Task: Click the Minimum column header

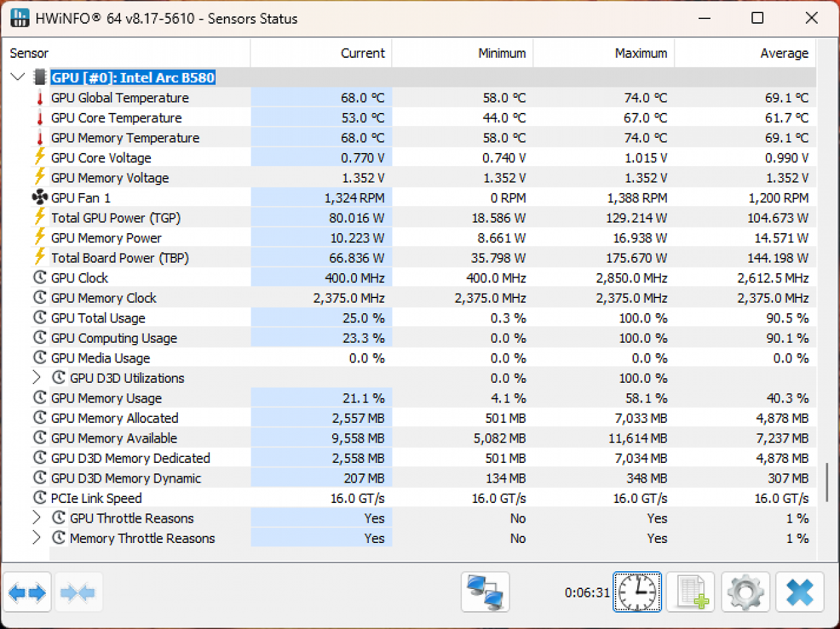Action: click(x=463, y=53)
